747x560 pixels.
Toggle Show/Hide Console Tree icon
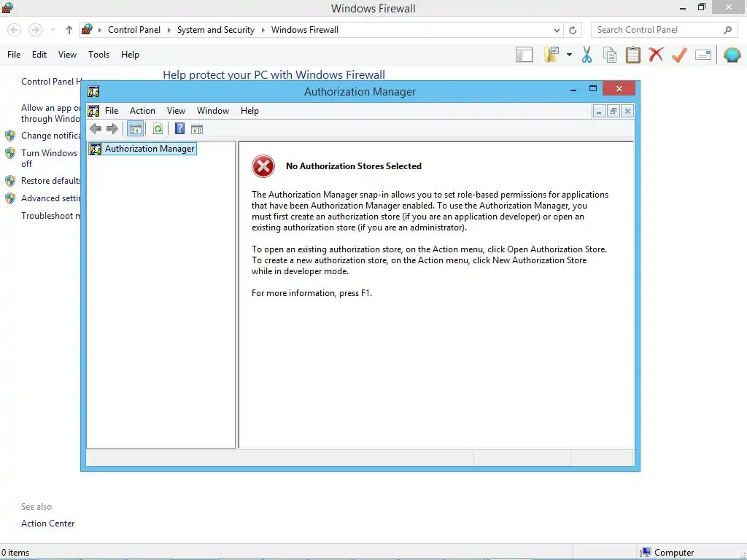(135, 128)
